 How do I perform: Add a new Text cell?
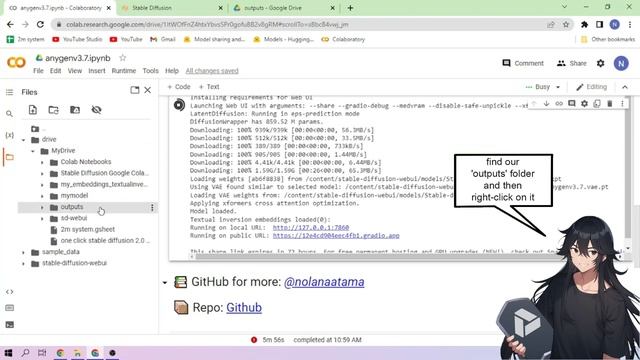pyautogui.click(x=209, y=87)
